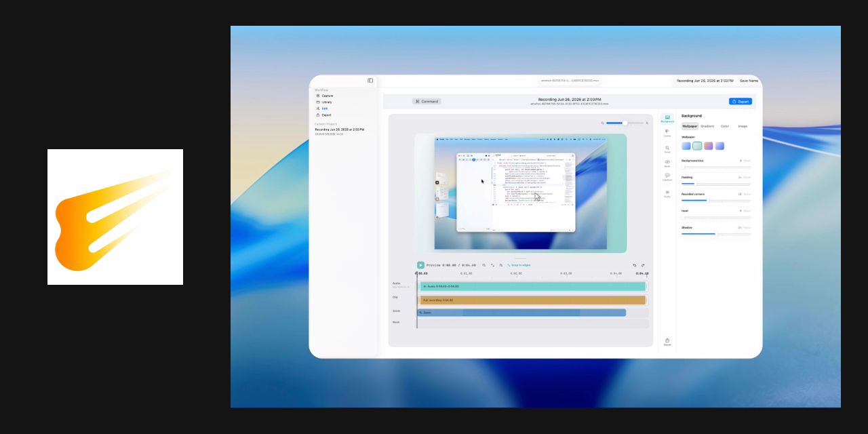Adjust the Inset slider
868x434 pixels.
pyautogui.click(x=716, y=217)
